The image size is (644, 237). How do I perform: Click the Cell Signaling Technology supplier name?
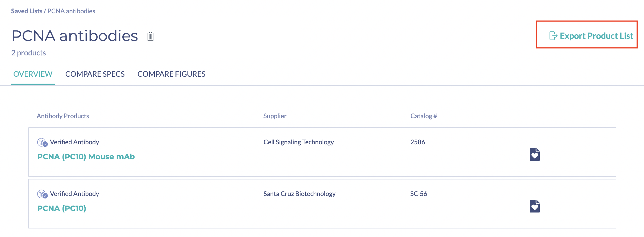[x=298, y=142]
